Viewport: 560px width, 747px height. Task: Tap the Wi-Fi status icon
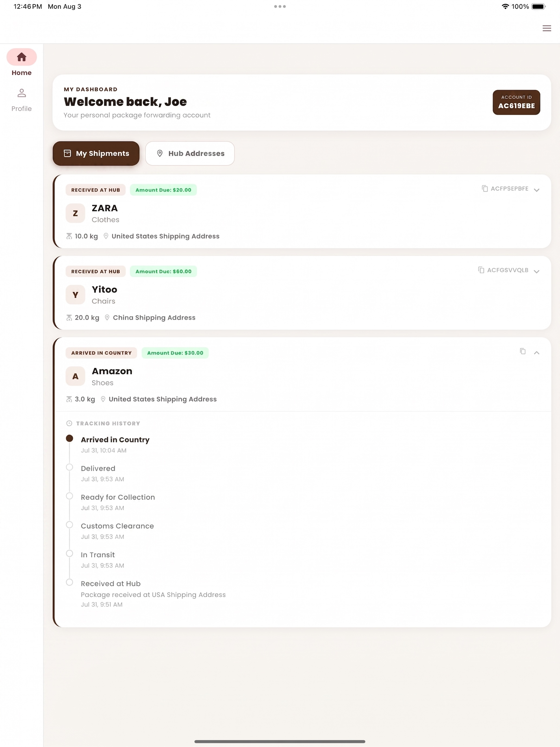(x=505, y=7)
